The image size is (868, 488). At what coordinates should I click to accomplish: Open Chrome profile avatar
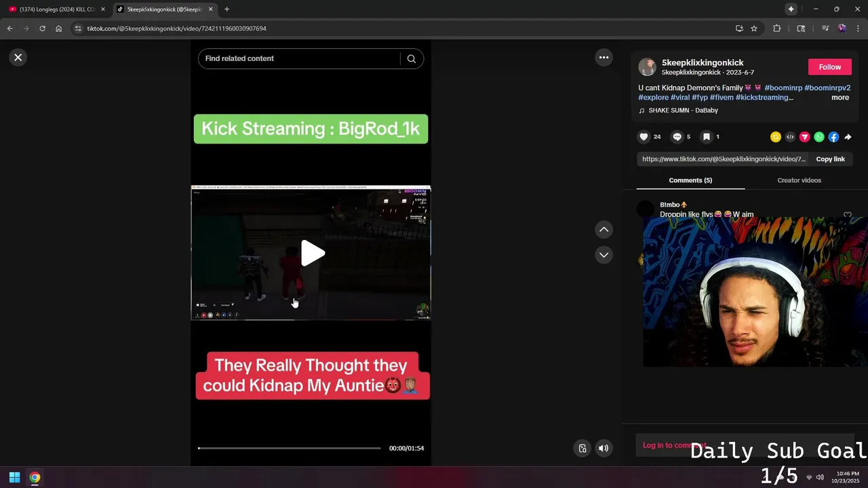(842, 28)
